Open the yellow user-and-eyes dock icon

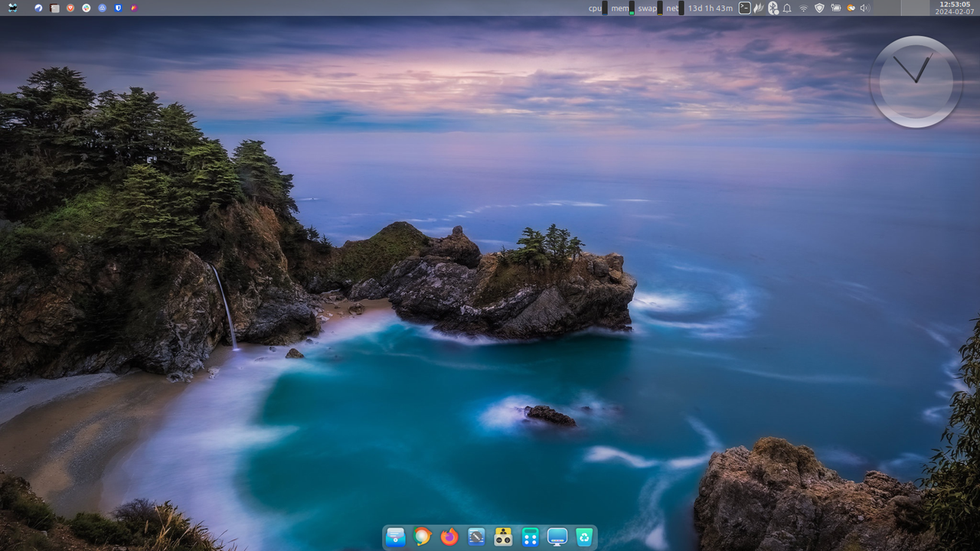click(503, 537)
